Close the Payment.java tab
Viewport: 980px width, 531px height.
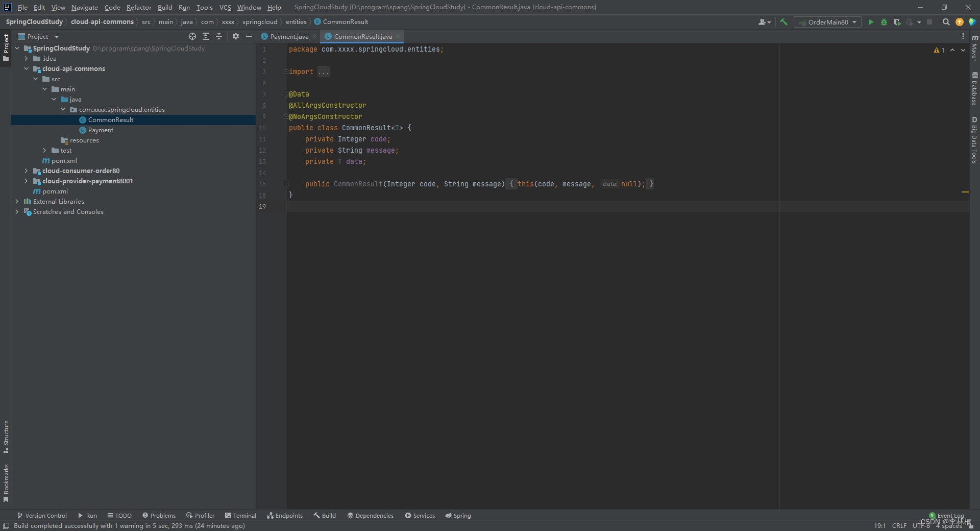tap(314, 36)
